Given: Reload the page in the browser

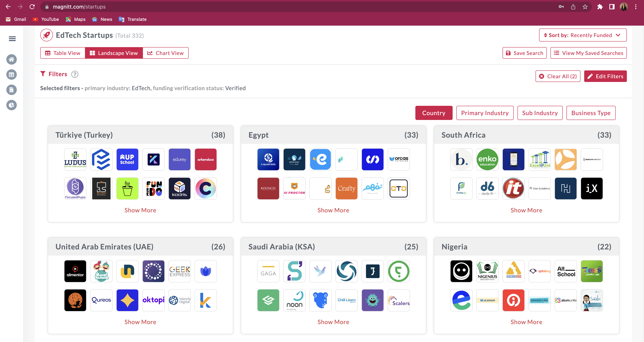Looking at the screenshot, I should click(x=32, y=7).
